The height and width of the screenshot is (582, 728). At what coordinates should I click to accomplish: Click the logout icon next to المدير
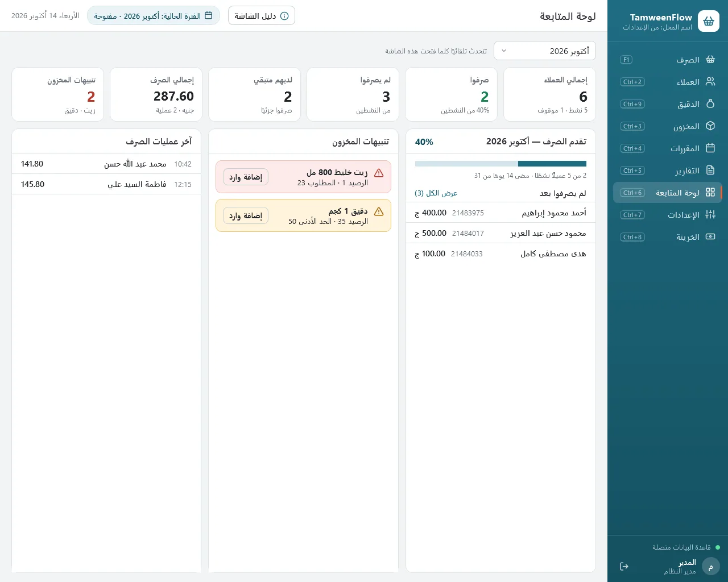pyautogui.click(x=624, y=566)
